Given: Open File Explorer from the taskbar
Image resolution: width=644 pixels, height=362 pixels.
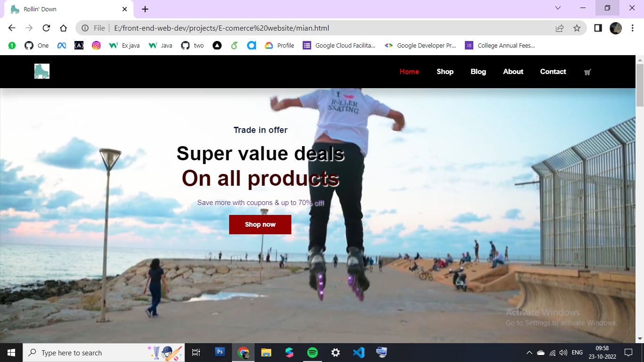Looking at the screenshot, I should tap(266, 352).
